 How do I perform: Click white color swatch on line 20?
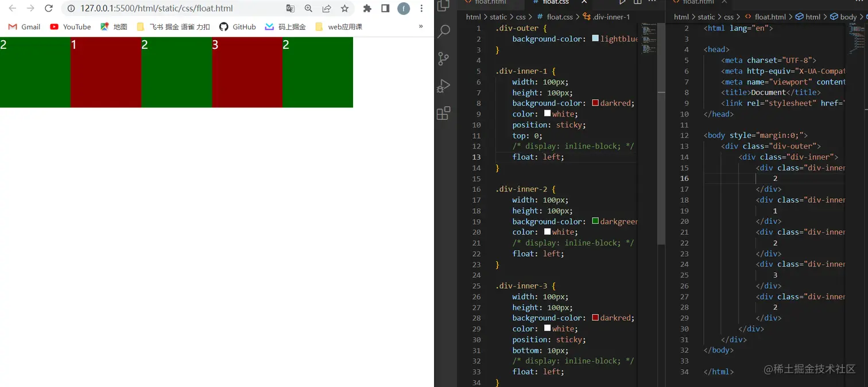[x=547, y=232]
